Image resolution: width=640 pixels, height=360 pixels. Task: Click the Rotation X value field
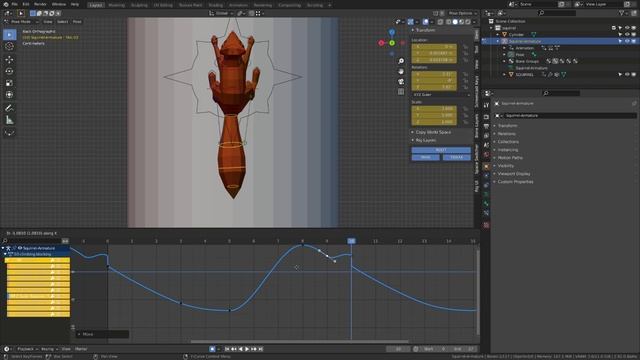click(x=434, y=74)
